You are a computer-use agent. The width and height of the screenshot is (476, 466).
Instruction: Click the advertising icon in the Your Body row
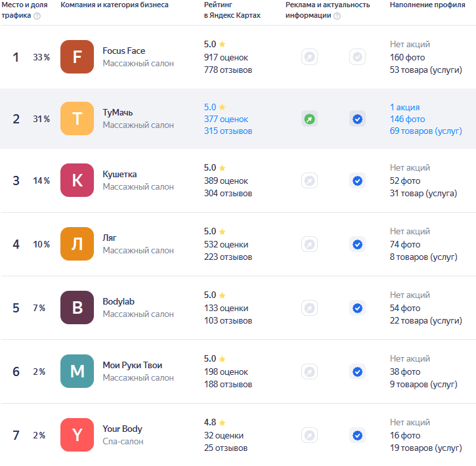point(309,435)
